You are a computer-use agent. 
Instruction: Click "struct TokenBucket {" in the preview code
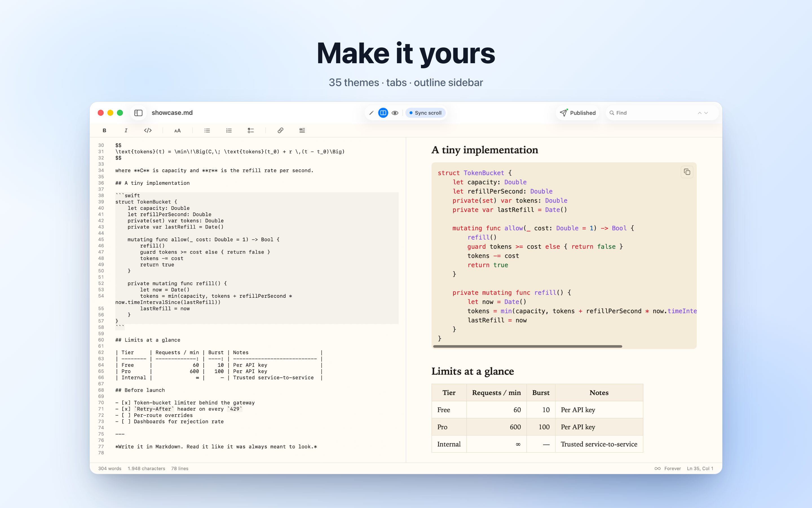[x=475, y=173]
